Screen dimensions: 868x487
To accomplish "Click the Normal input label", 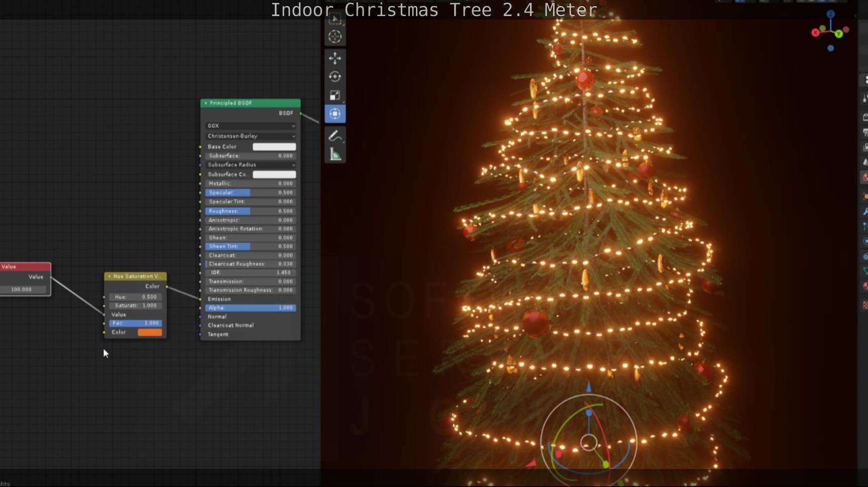I will coord(217,317).
